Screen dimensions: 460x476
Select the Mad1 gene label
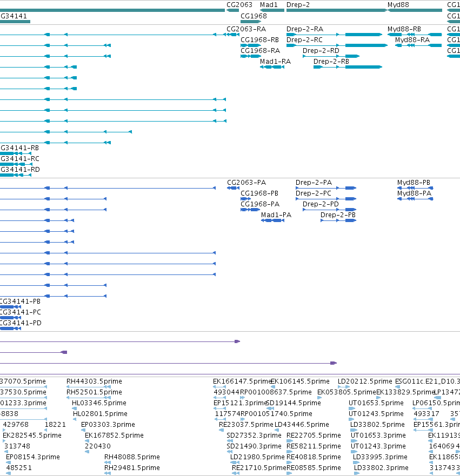coord(269,5)
